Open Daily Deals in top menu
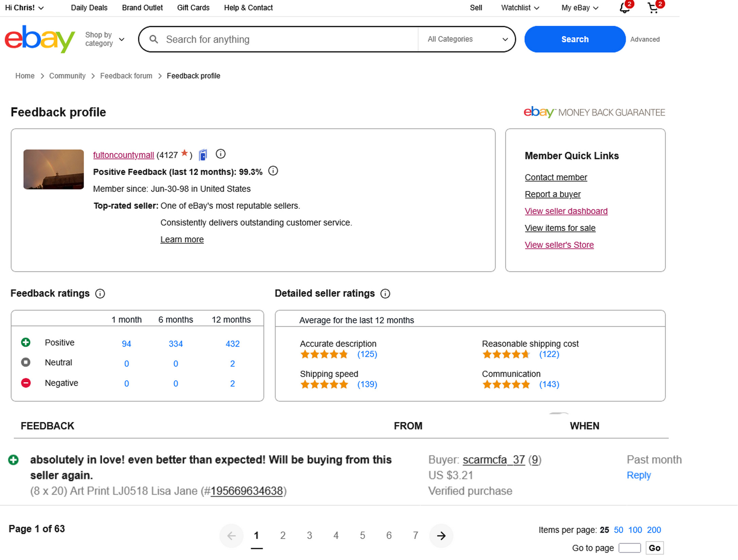The height and width of the screenshot is (560, 738). (89, 8)
